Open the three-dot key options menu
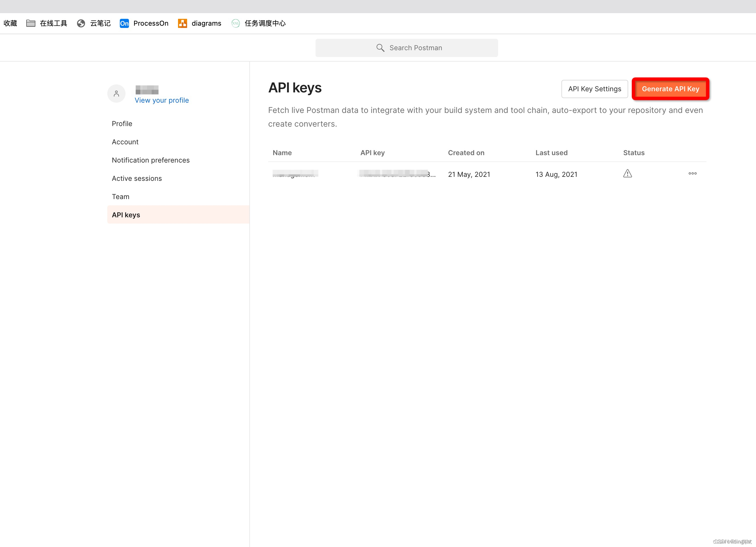This screenshot has height=547, width=756. [x=692, y=174]
